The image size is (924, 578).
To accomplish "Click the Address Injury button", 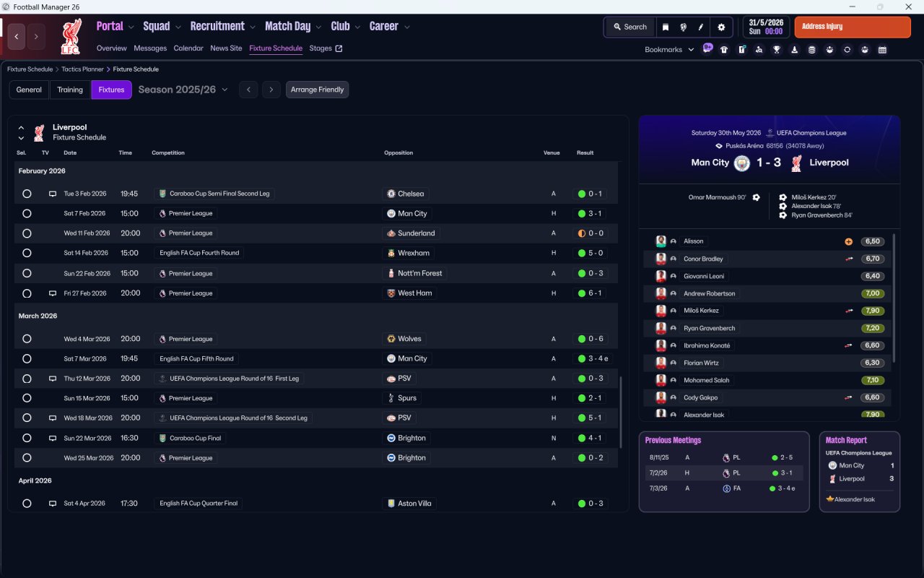I will tap(853, 27).
